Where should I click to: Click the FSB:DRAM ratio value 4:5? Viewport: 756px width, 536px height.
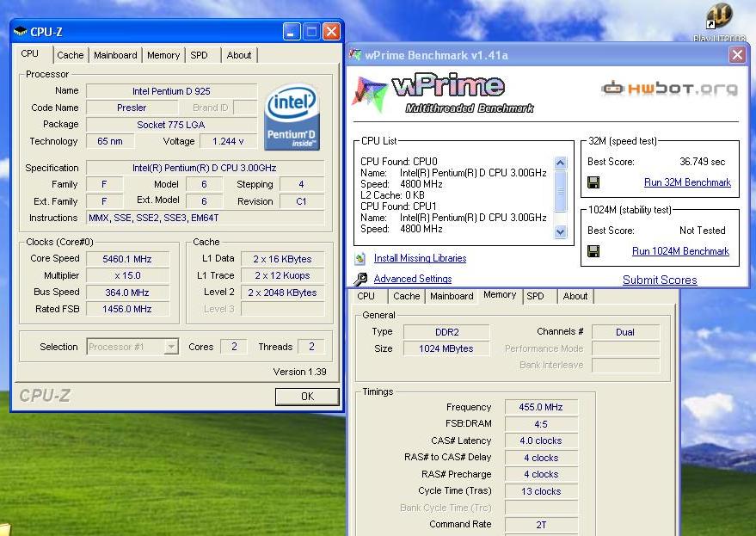coord(541,424)
